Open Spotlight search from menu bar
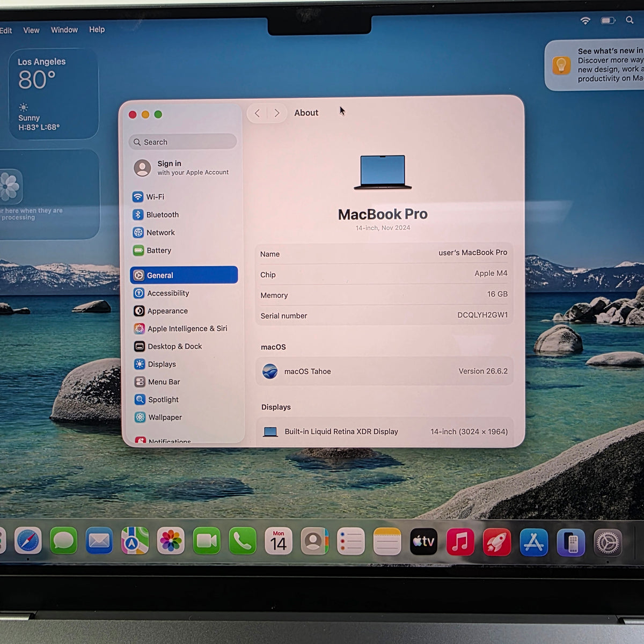Screen dimensions: 644x644 click(630, 20)
